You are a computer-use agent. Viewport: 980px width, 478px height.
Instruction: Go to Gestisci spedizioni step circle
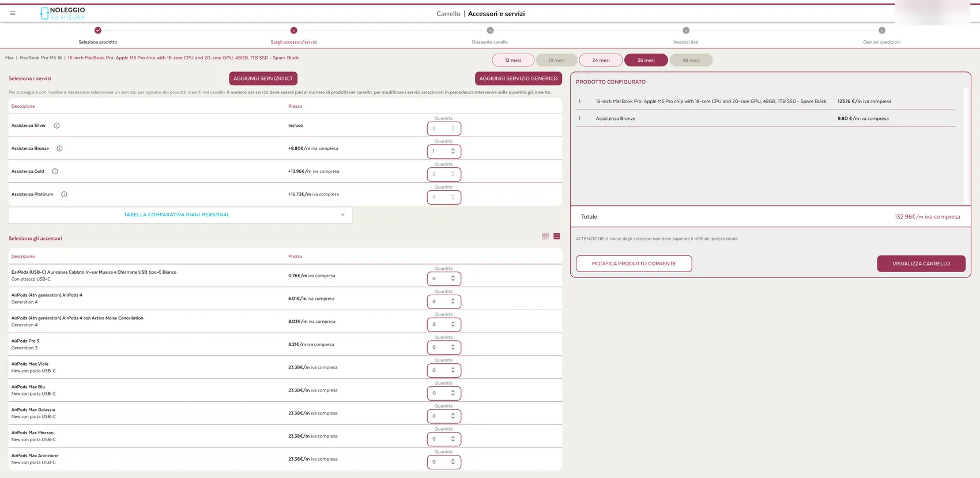click(882, 31)
